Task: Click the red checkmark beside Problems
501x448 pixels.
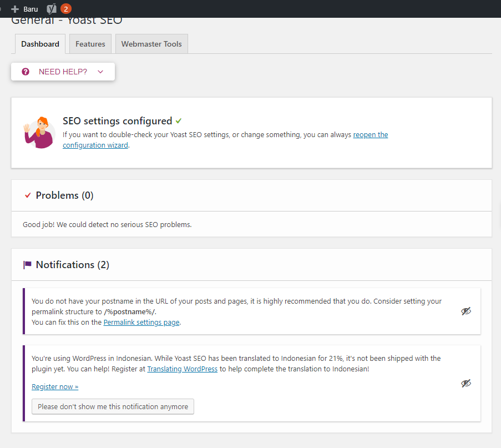Action: click(x=28, y=195)
